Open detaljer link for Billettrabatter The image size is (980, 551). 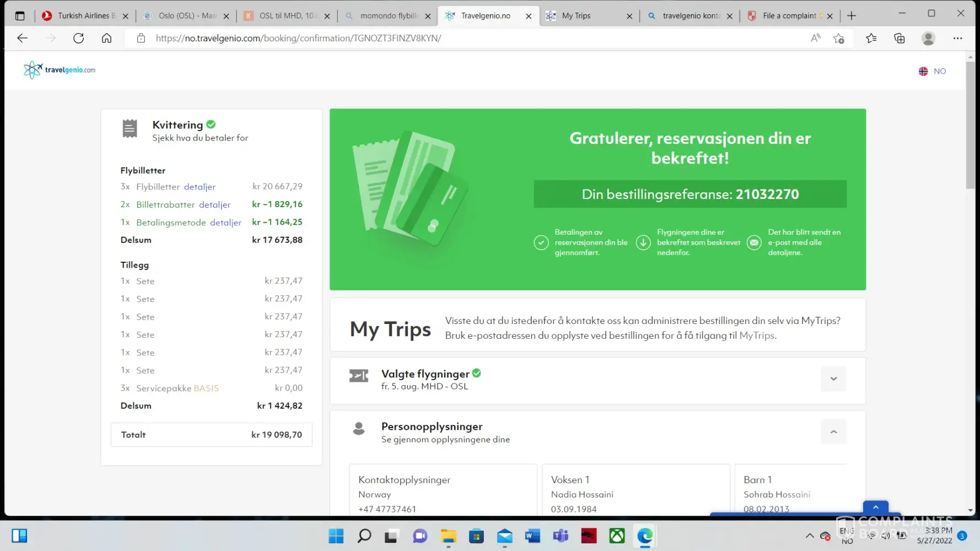tap(214, 204)
